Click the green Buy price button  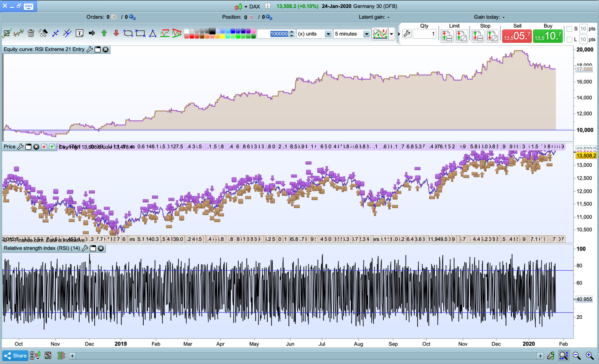point(548,36)
